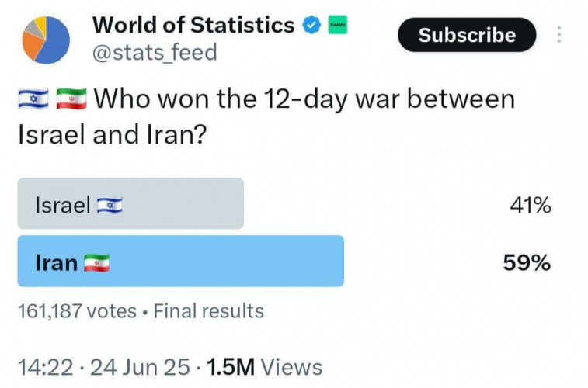Open the World of Statistics profile avatar
The height and width of the screenshot is (388, 588).
(x=46, y=40)
